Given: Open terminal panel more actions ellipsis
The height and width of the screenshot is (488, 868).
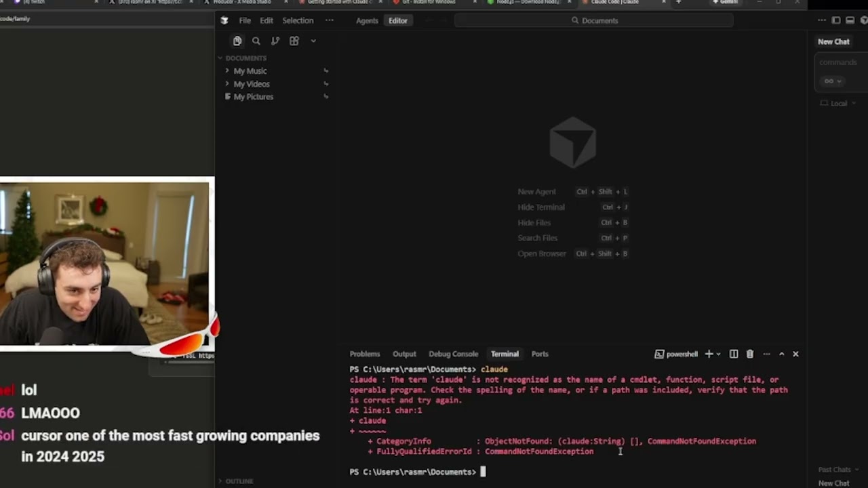Looking at the screenshot, I should [766, 354].
